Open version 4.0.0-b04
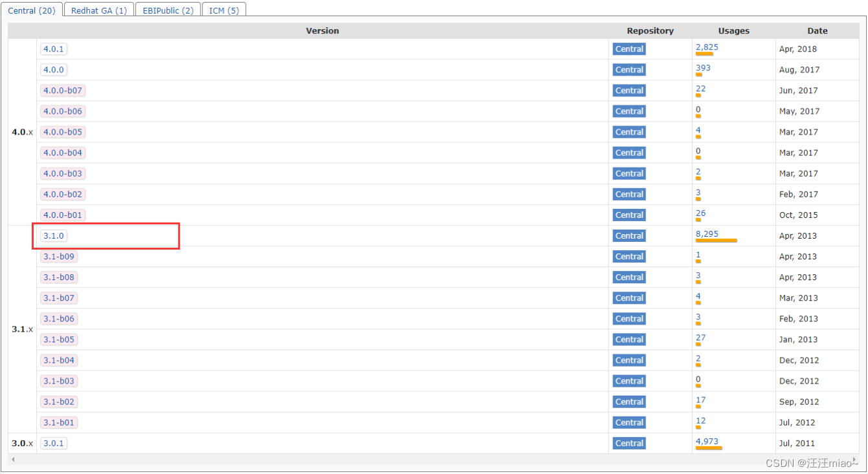Screen dimensions: 868x474 coord(63,153)
